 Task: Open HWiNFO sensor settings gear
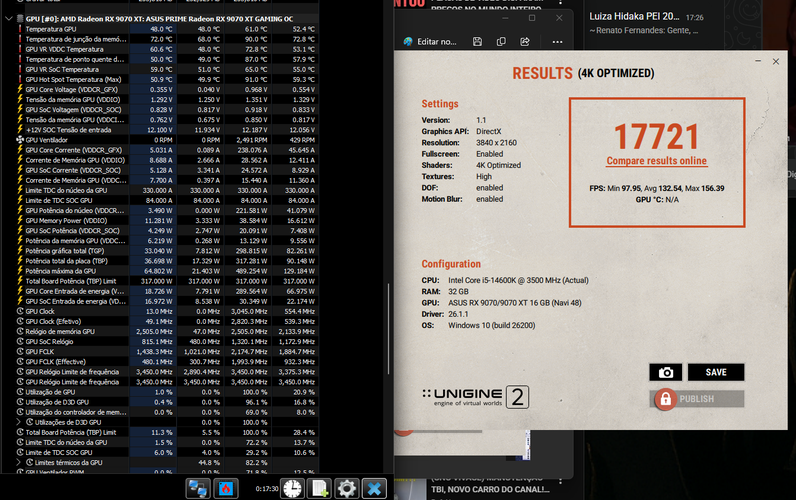(347, 489)
